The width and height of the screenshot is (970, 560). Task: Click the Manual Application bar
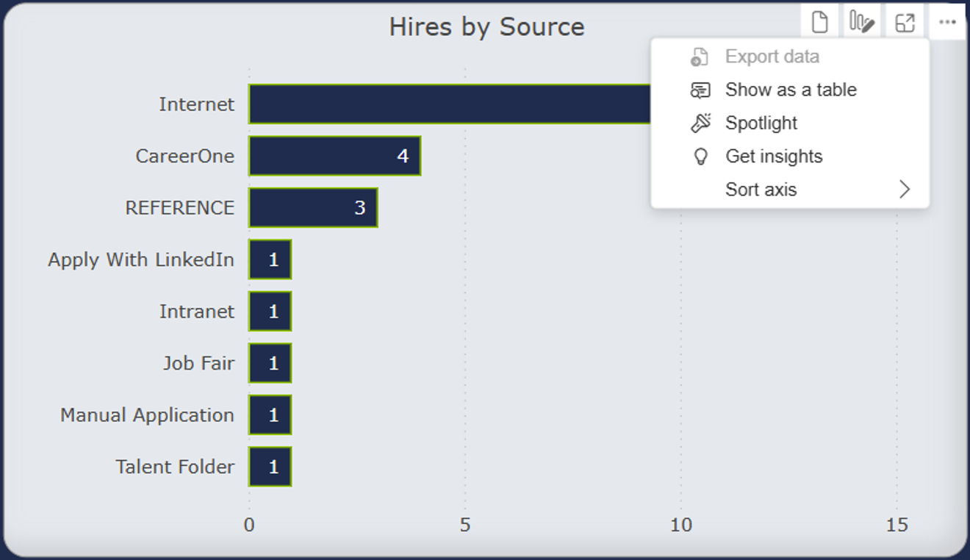point(270,415)
